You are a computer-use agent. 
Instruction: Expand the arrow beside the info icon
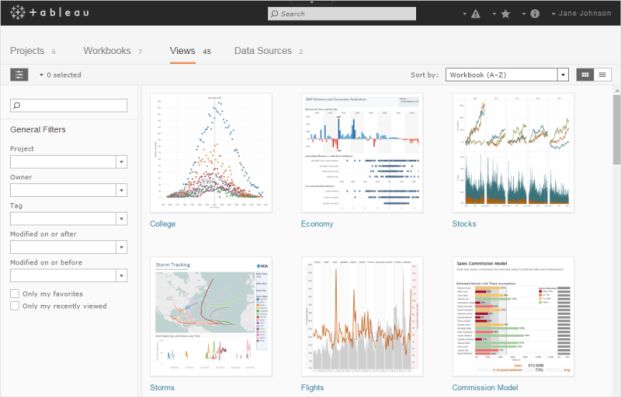pyautogui.click(x=524, y=14)
